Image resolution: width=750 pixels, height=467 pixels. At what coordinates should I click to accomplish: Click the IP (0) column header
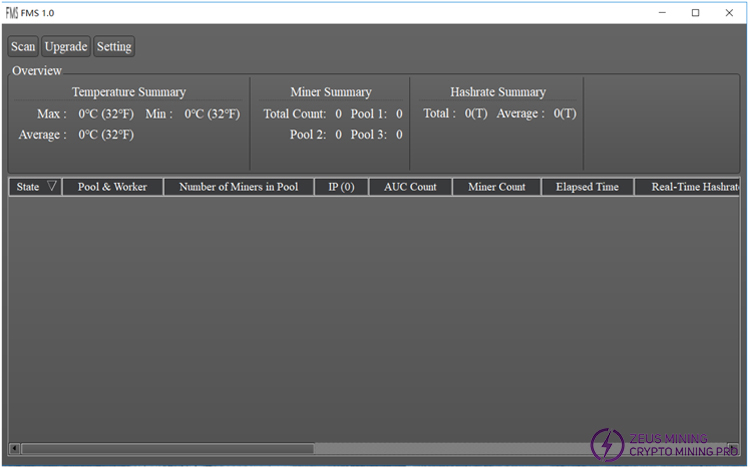pos(341,187)
